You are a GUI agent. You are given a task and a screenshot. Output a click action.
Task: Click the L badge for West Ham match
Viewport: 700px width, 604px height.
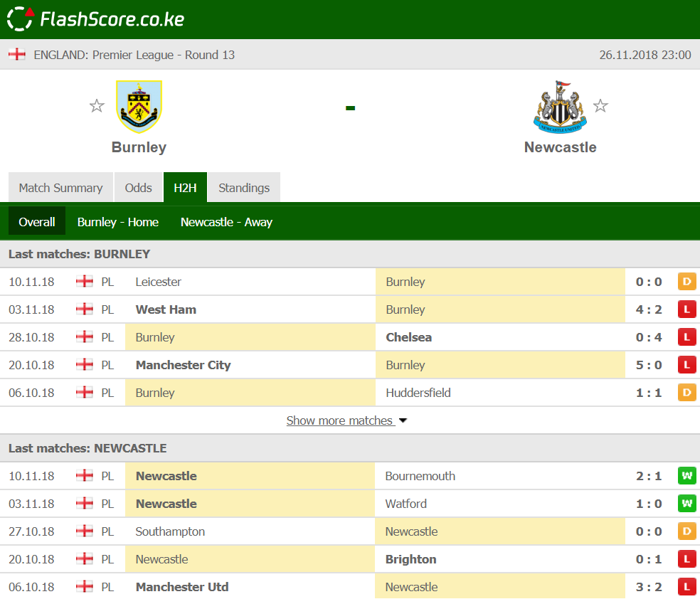[x=687, y=309]
